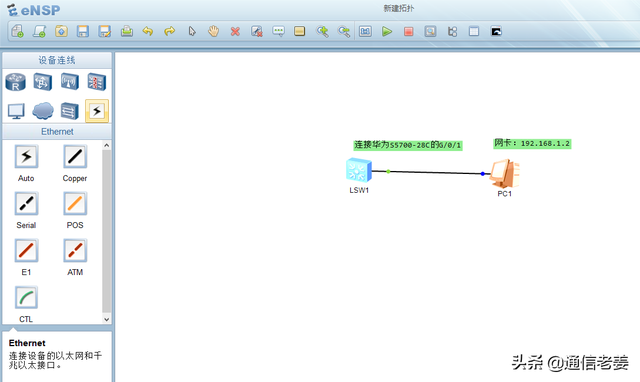Select the highlighted connection cable category
The width and height of the screenshot is (640, 382).
tap(97, 111)
